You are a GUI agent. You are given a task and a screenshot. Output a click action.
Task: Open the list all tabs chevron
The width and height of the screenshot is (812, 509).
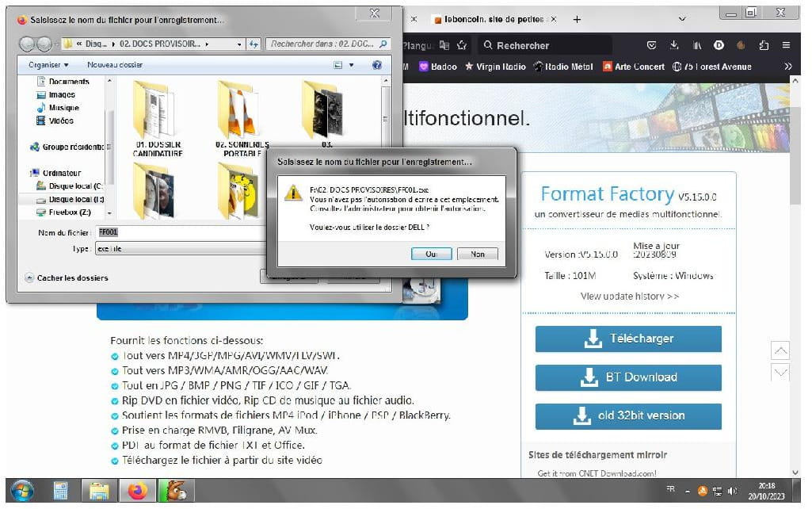(682, 19)
